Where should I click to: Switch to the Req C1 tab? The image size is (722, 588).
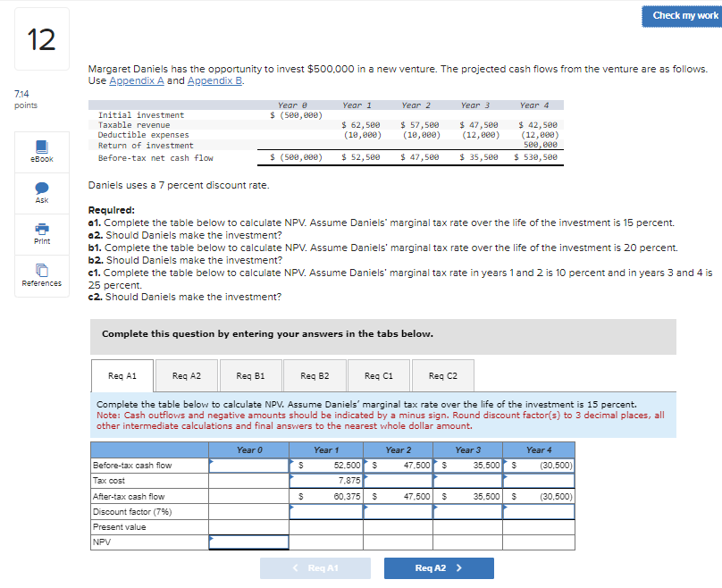[x=379, y=375]
